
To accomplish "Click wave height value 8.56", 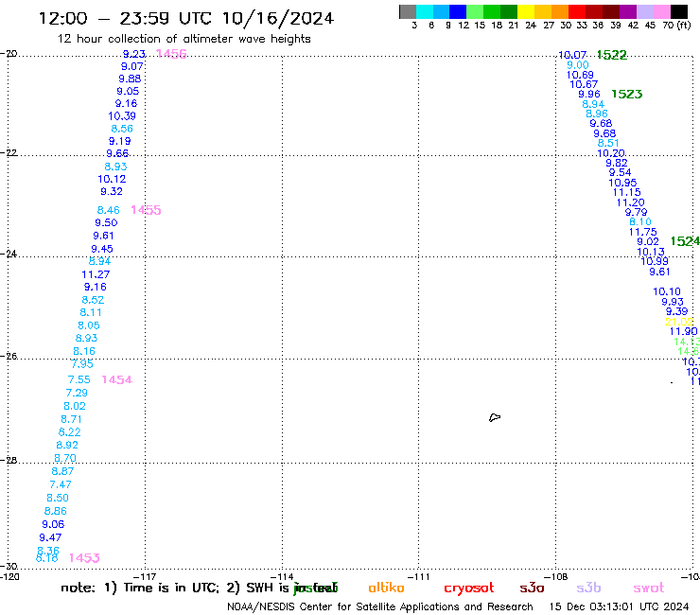I will click(122, 129).
